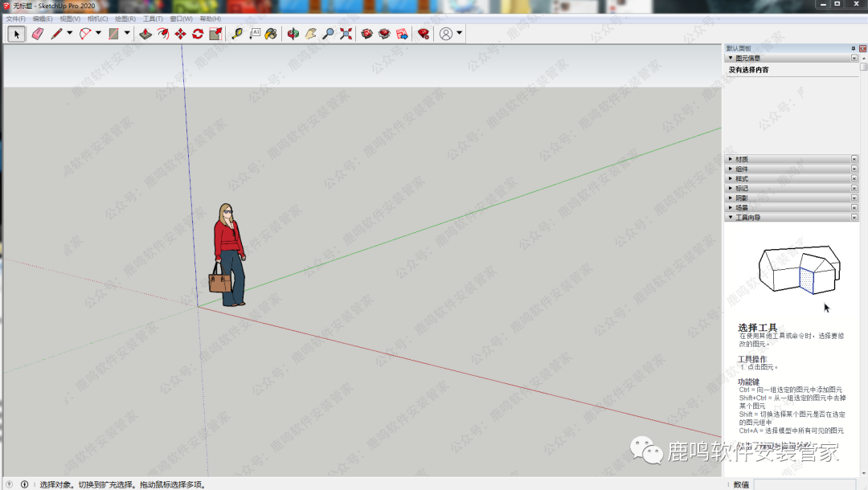
Task: Select the Eraser tool
Action: tap(37, 34)
